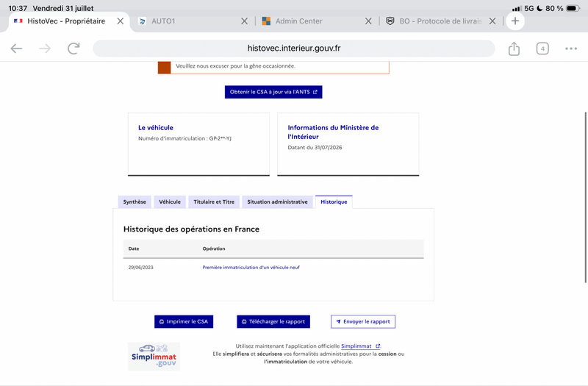Image resolution: width=588 pixels, height=386 pixels.
Task: Tap the Do Not Disturb moon icon
Action: (x=539, y=8)
